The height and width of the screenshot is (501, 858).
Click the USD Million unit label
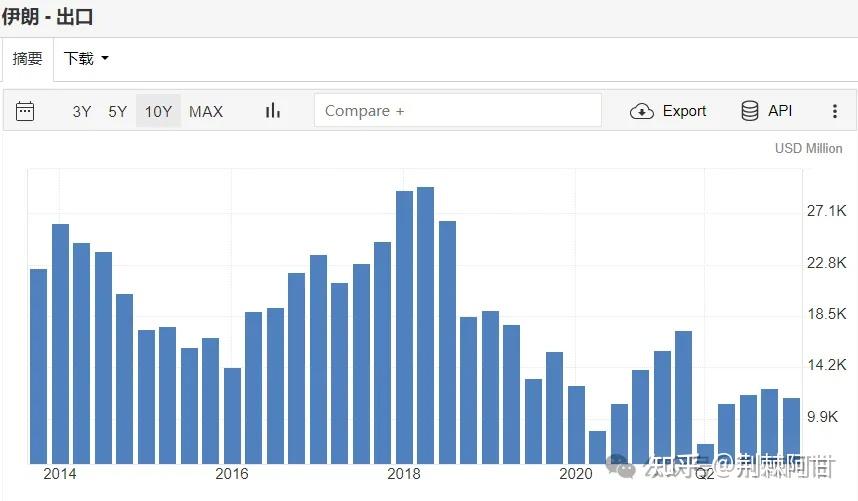(x=808, y=148)
